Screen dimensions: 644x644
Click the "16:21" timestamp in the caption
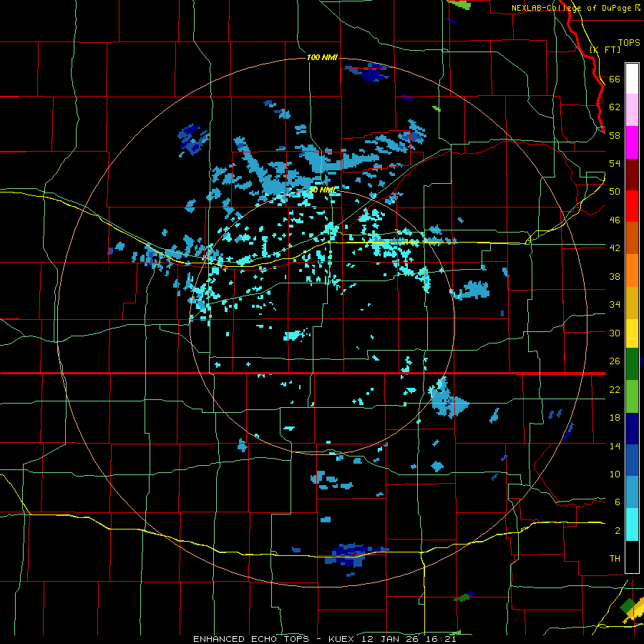(441, 639)
